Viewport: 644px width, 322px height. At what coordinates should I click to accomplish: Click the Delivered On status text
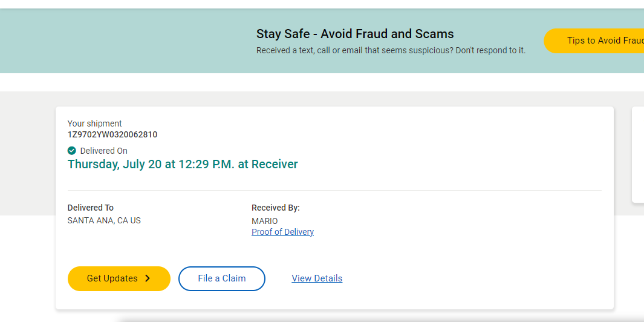coord(104,151)
